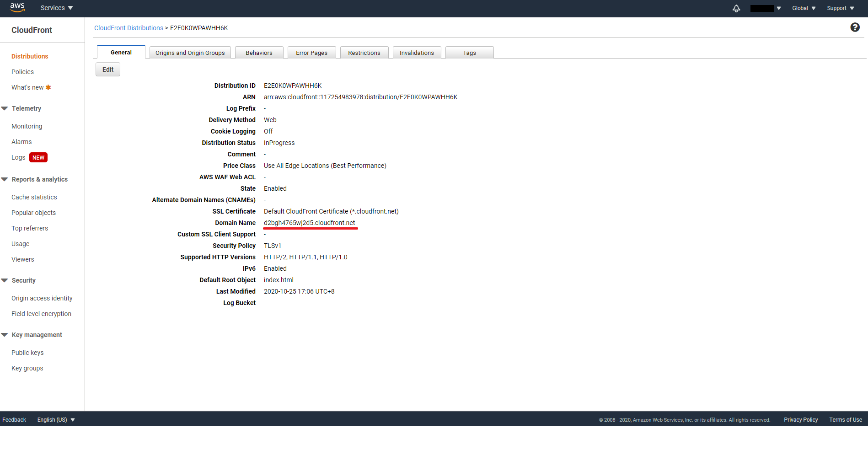This screenshot has height=461, width=868.
Task: Click the TLSv1 security policy value
Action: [x=273, y=246]
